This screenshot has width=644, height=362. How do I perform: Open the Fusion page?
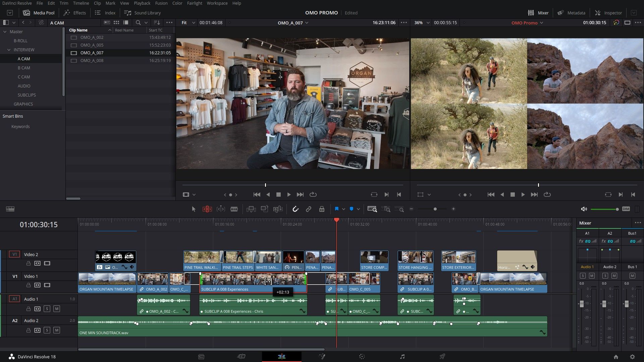(x=322, y=357)
